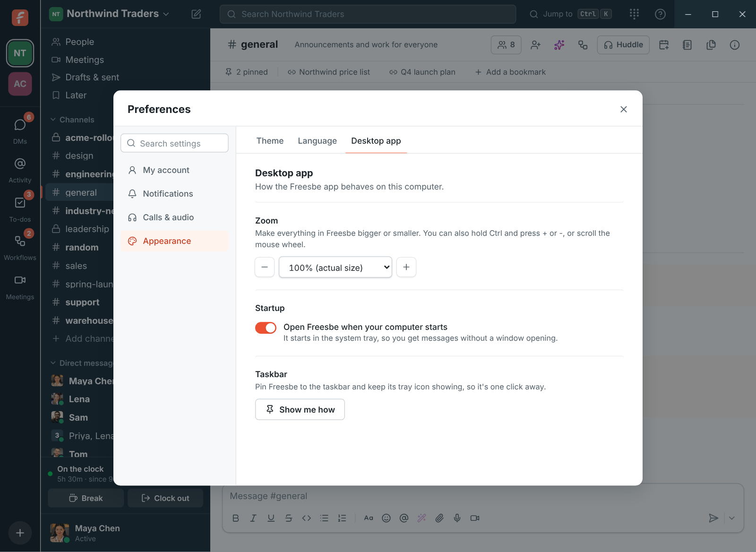Open the Activity mentions icon
This screenshot has height=552, width=756.
20,164
